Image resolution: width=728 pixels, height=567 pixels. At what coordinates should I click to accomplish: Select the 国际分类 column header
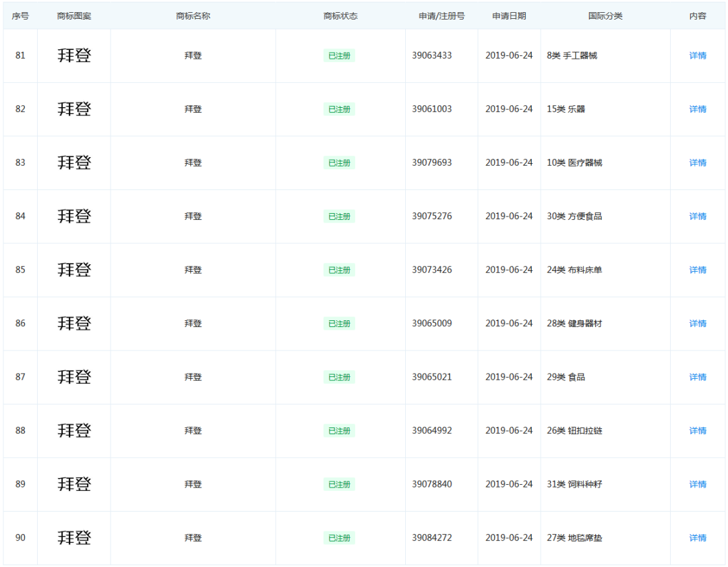point(605,16)
